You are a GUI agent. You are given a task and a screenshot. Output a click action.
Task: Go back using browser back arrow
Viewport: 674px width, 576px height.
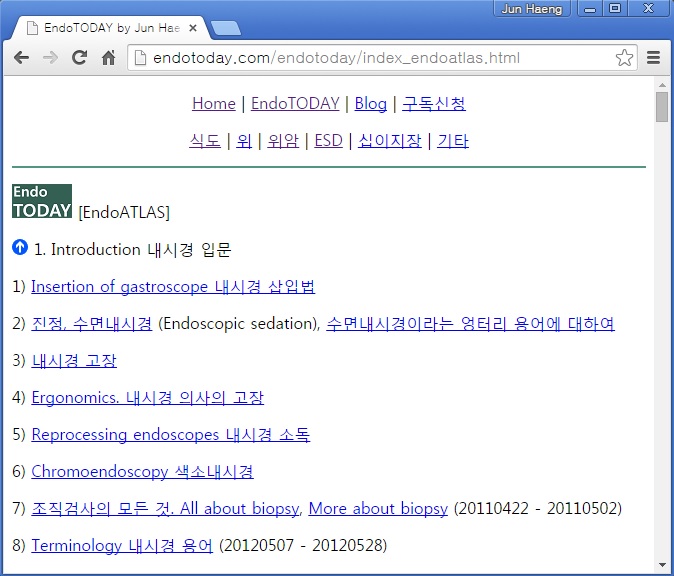click(x=21, y=57)
